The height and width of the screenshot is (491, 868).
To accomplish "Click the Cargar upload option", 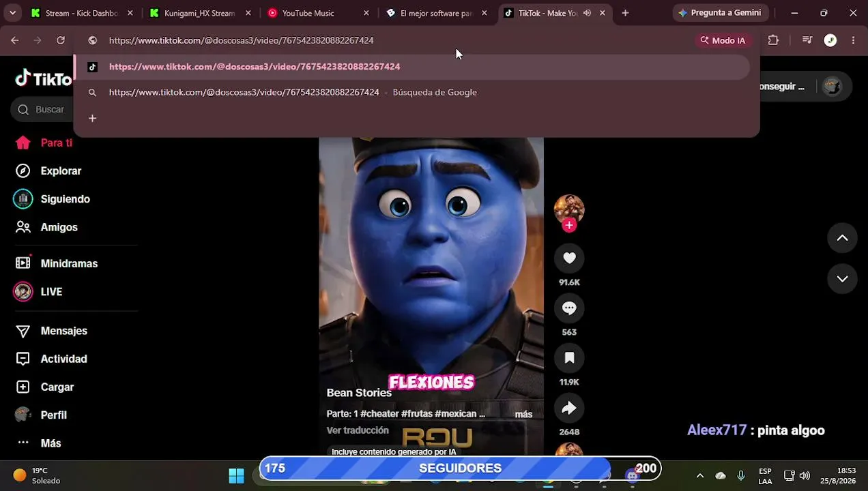I will point(45,387).
